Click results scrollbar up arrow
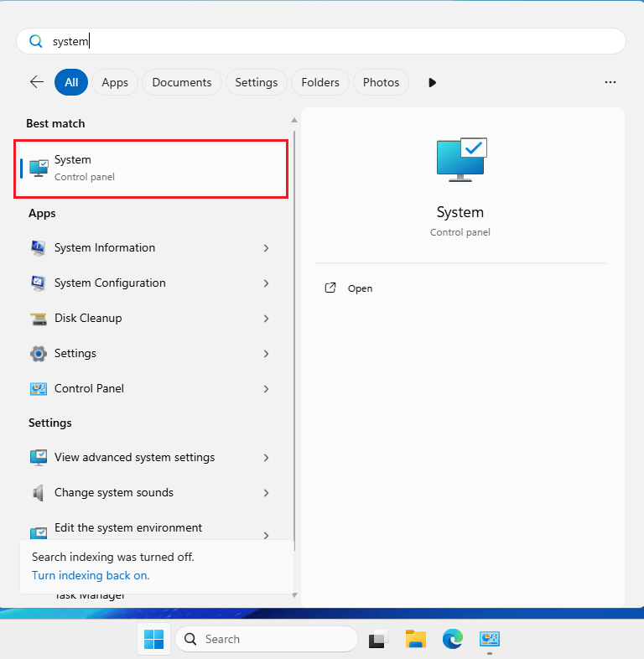The width and height of the screenshot is (644, 659). click(294, 120)
